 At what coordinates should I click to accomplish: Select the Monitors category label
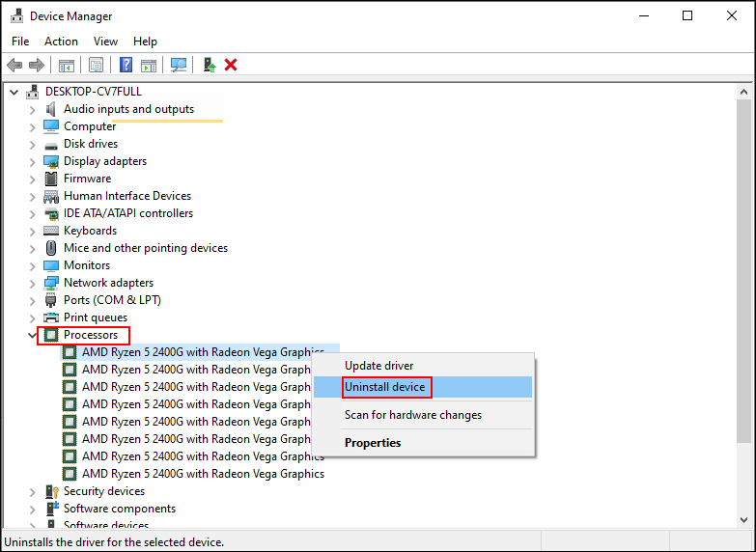[87, 265]
